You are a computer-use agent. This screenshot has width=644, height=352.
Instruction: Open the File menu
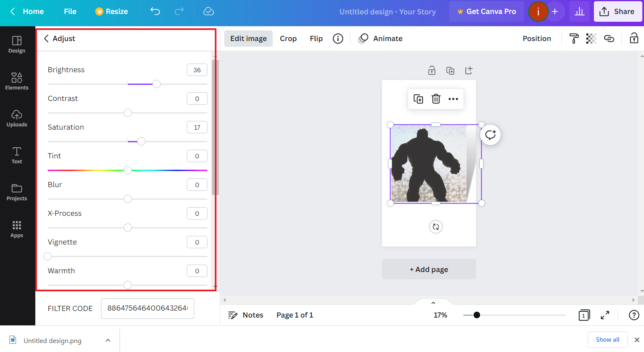tap(70, 11)
